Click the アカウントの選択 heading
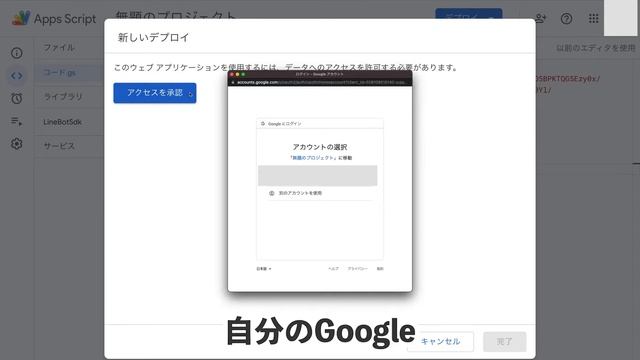640x360 pixels. pos(320,147)
